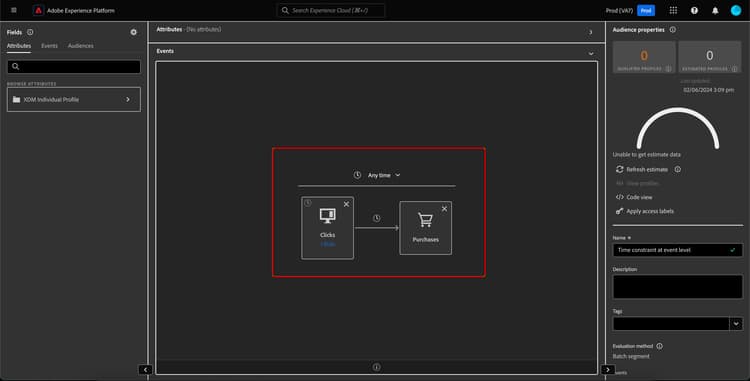
Task: Click the Tags input field
Action: (x=671, y=324)
